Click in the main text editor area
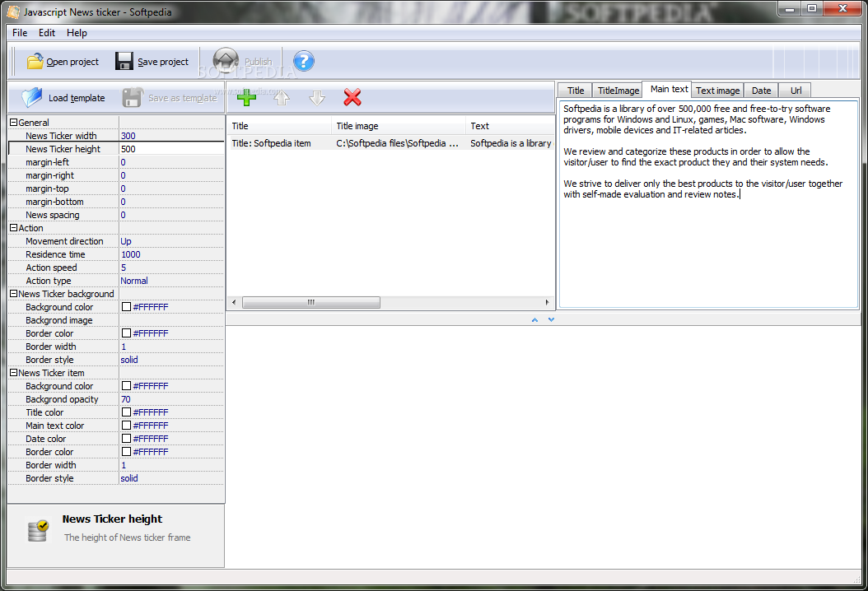Viewport: 868px width, 591px height. 708,204
